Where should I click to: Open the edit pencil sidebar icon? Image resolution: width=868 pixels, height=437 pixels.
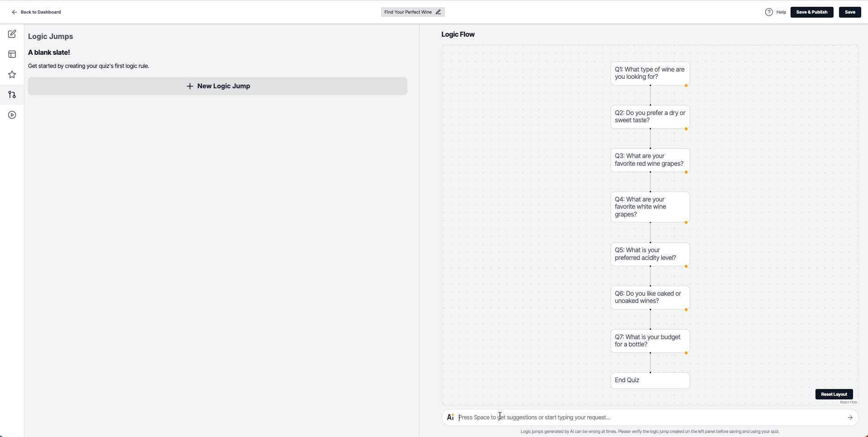click(12, 34)
